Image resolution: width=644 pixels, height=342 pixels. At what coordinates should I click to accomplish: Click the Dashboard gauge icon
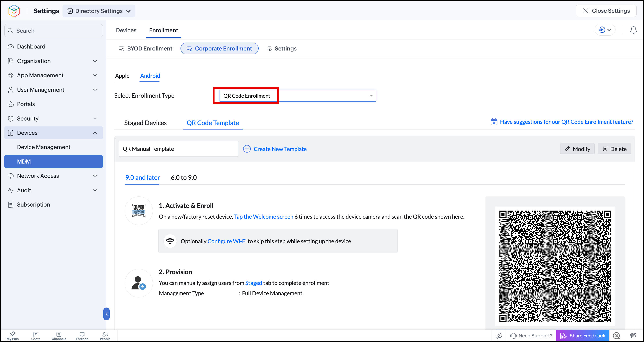pyautogui.click(x=11, y=47)
